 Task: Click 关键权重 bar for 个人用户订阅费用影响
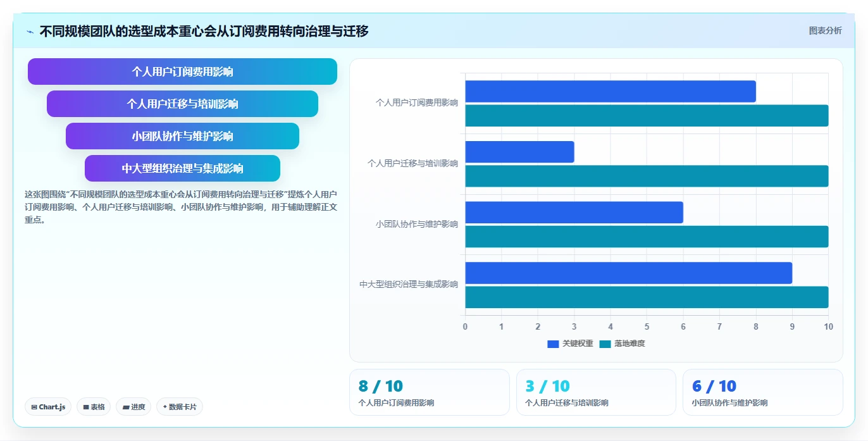click(x=611, y=91)
